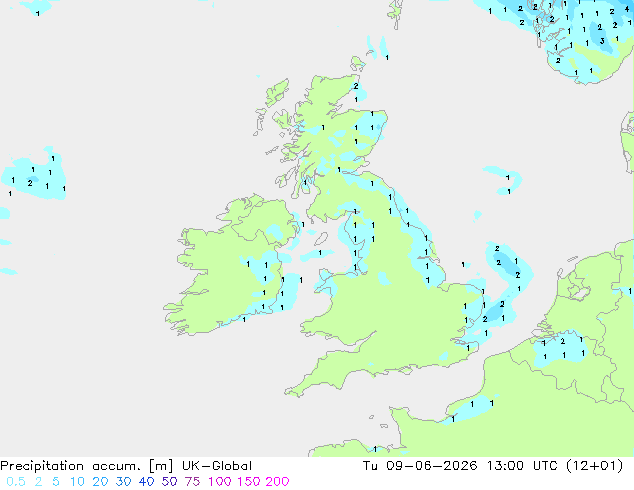Select the 200 legend value
This screenshot has width=634, height=490.
tap(277, 482)
